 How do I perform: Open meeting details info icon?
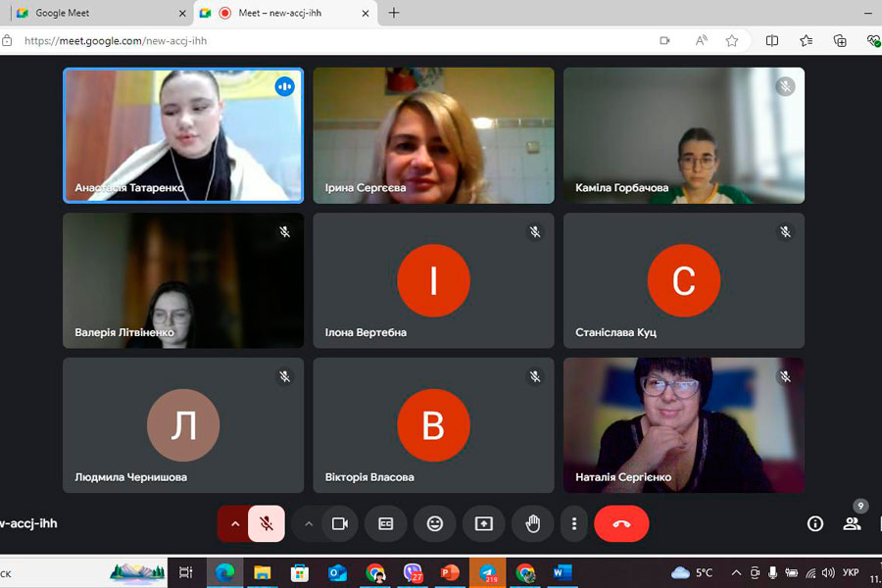point(815,524)
